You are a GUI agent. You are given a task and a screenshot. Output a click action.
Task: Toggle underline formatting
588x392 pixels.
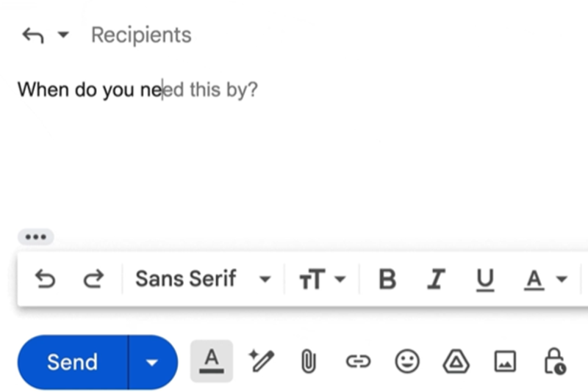coord(486,279)
